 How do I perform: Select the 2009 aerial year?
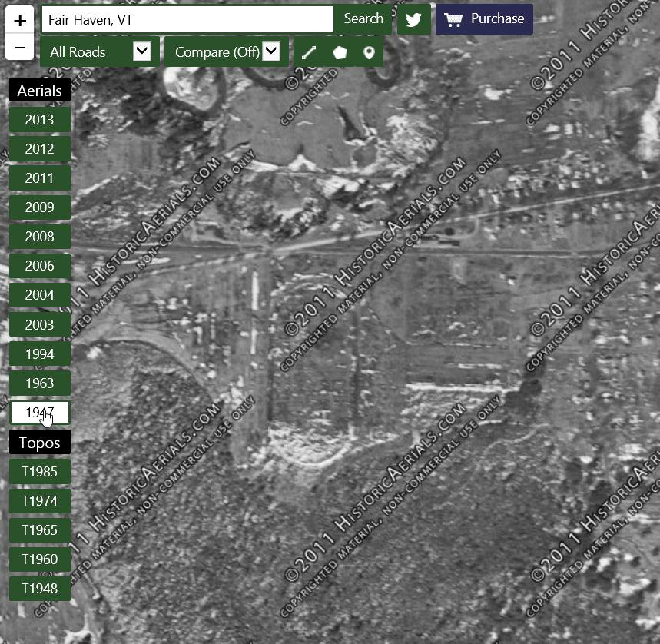40,207
